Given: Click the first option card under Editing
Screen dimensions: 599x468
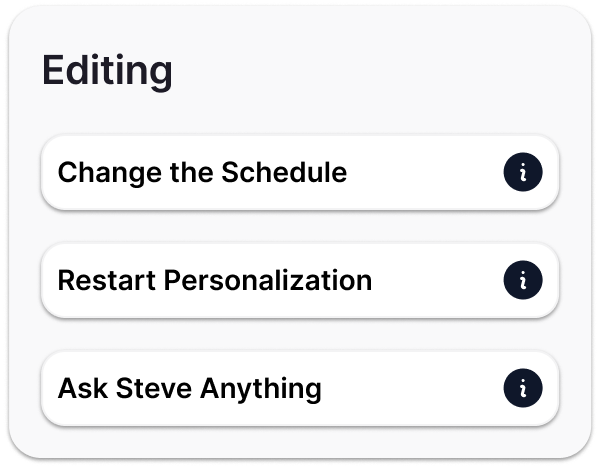Looking at the screenshot, I should pos(300,172).
